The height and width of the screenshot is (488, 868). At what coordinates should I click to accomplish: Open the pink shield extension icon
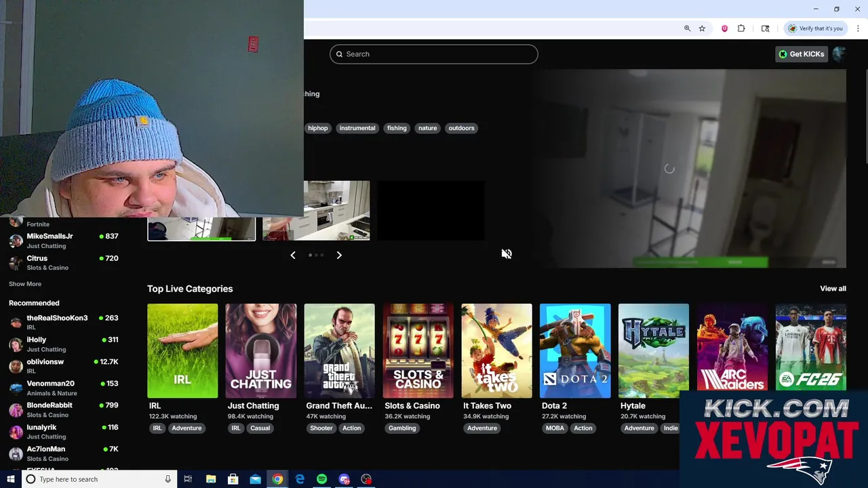point(724,28)
